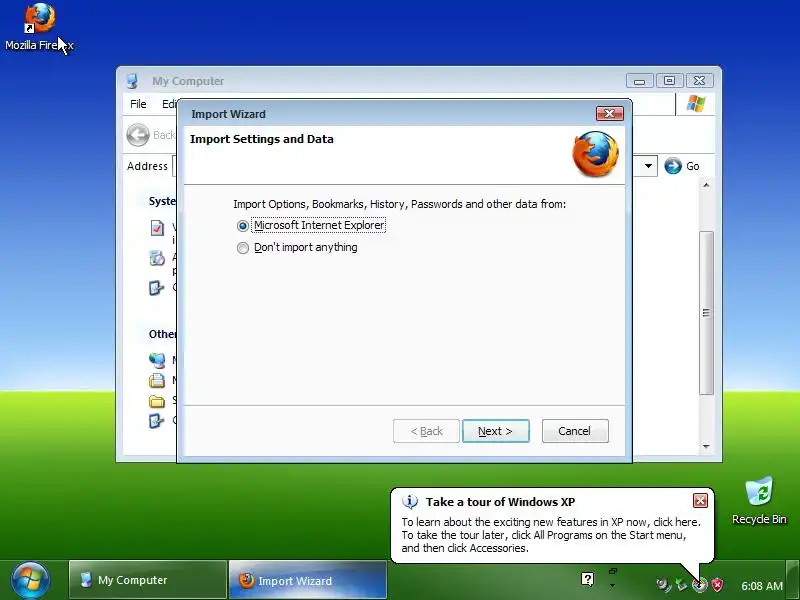Open the Start orb button
800x600 pixels.
(31, 581)
